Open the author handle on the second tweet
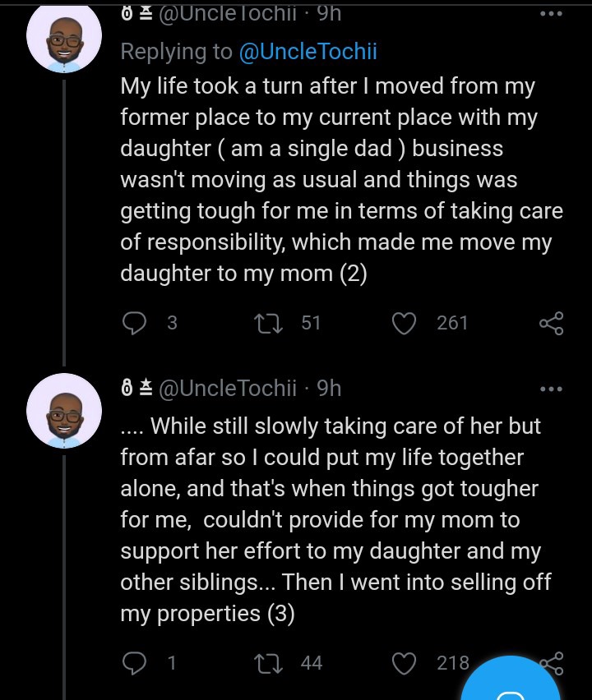The image size is (592, 700). pyautogui.click(x=228, y=388)
